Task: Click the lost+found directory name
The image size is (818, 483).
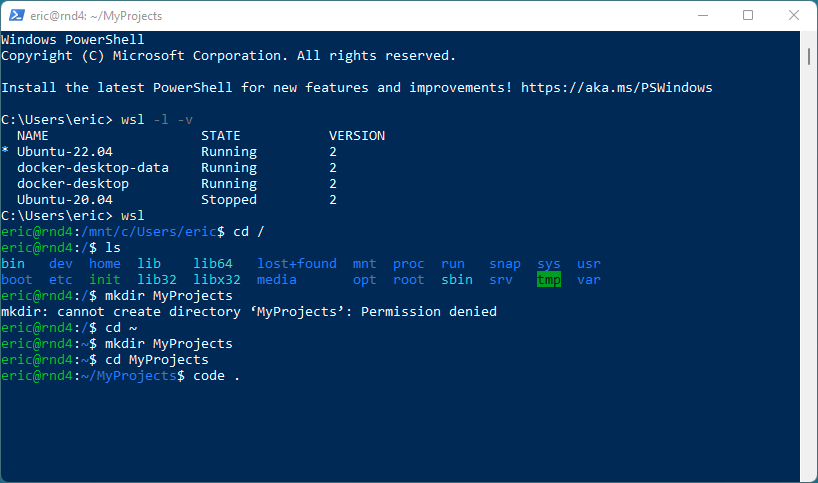Action: 296,264
